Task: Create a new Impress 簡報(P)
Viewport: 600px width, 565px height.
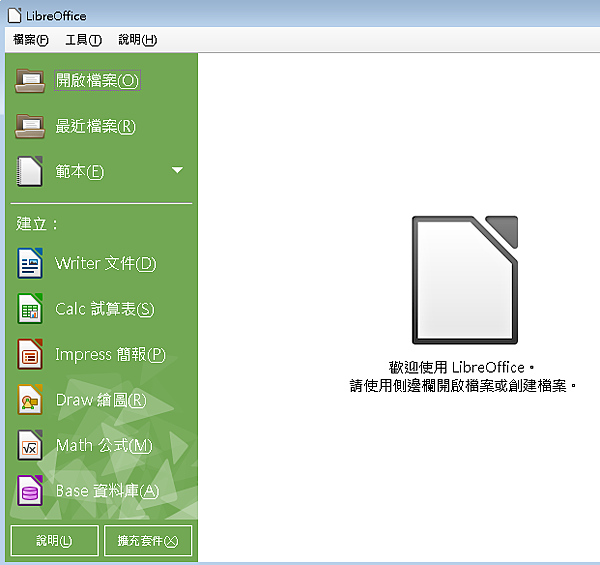Action: click(x=110, y=354)
